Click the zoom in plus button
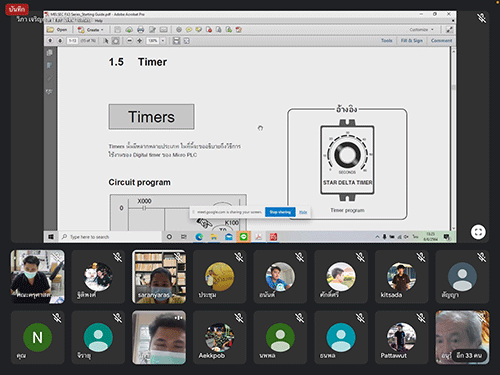 point(140,41)
